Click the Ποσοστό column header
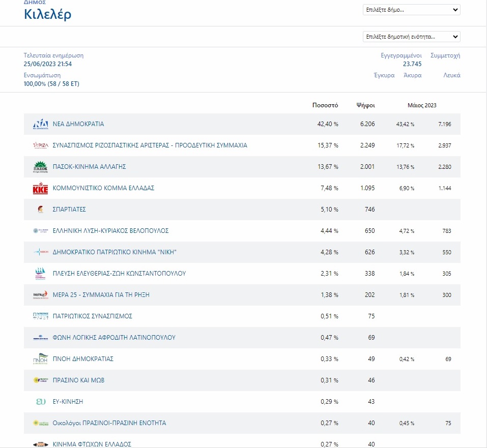 coord(325,106)
